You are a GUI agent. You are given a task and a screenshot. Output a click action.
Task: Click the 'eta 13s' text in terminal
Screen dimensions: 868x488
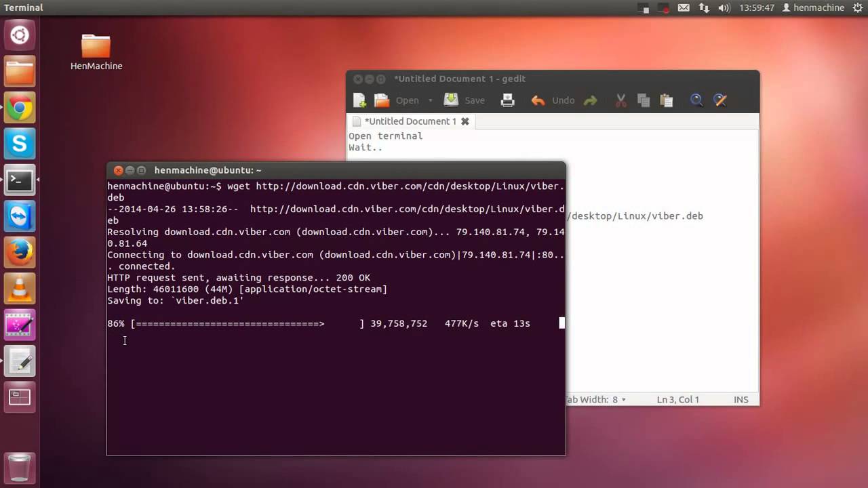[510, 324]
